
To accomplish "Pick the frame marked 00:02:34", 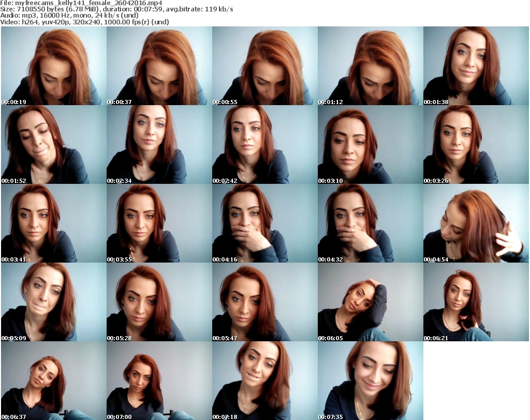I will (x=159, y=144).
